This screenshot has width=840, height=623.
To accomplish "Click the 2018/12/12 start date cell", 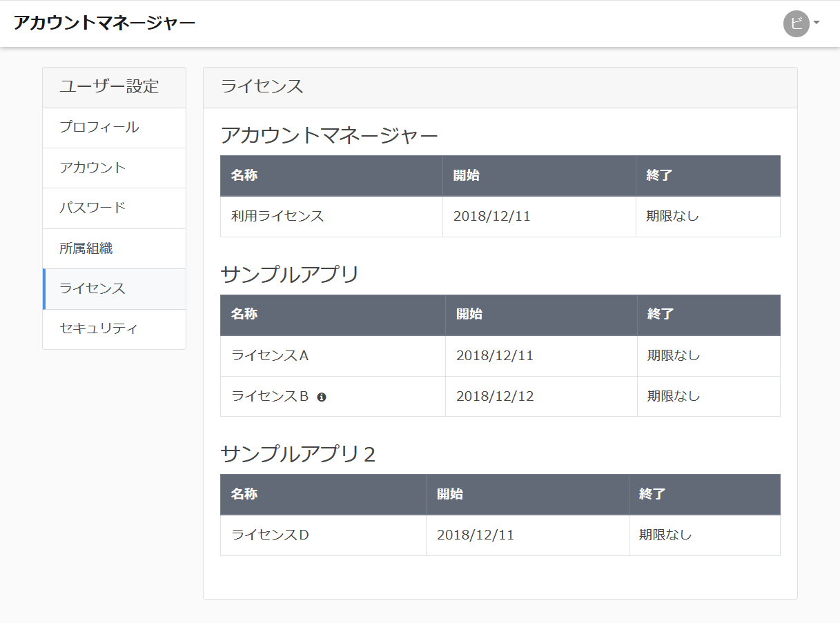I will (495, 396).
